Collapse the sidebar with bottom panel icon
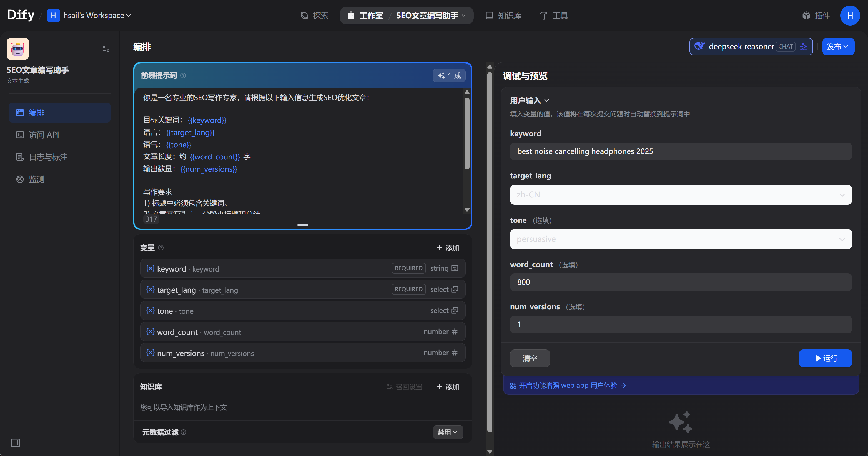The width and height of the screenshot is (868, 456). [x=16, y=442]
